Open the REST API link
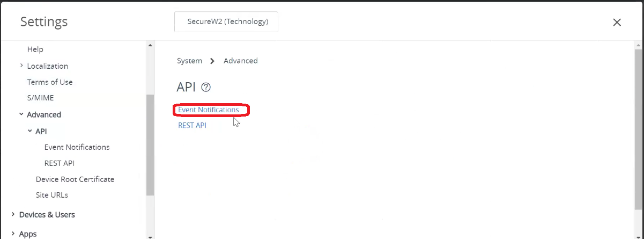Viewport: 644px width, 239px height. [x=192, y=126]
